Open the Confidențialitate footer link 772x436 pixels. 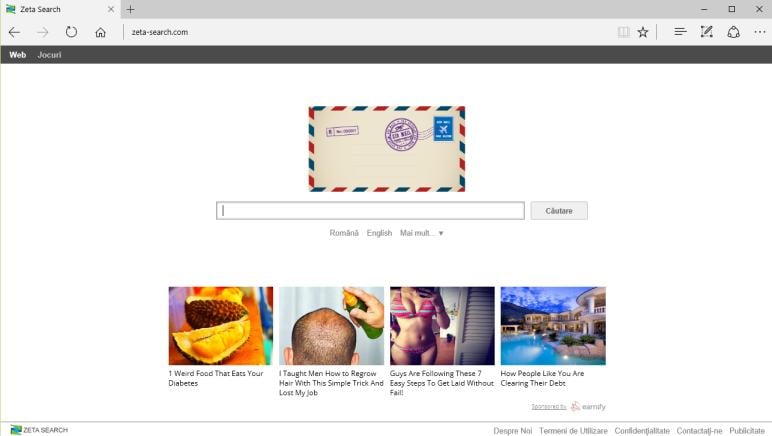point(642,431)
